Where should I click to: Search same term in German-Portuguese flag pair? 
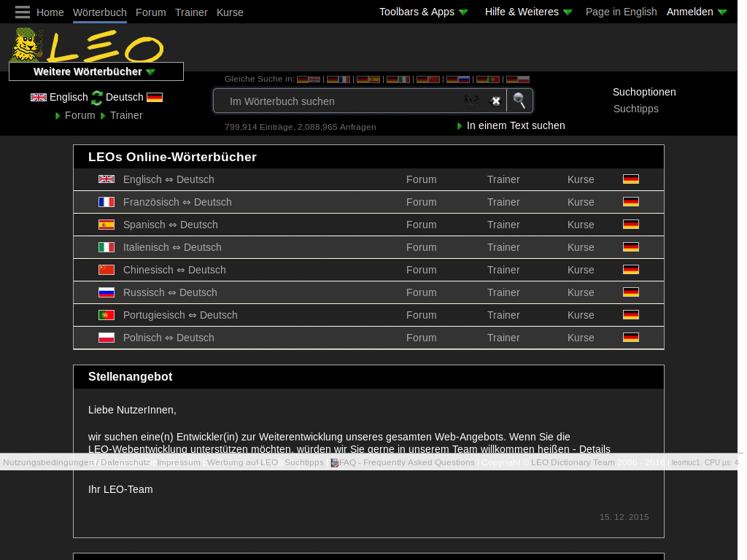[x=488, y=79]
